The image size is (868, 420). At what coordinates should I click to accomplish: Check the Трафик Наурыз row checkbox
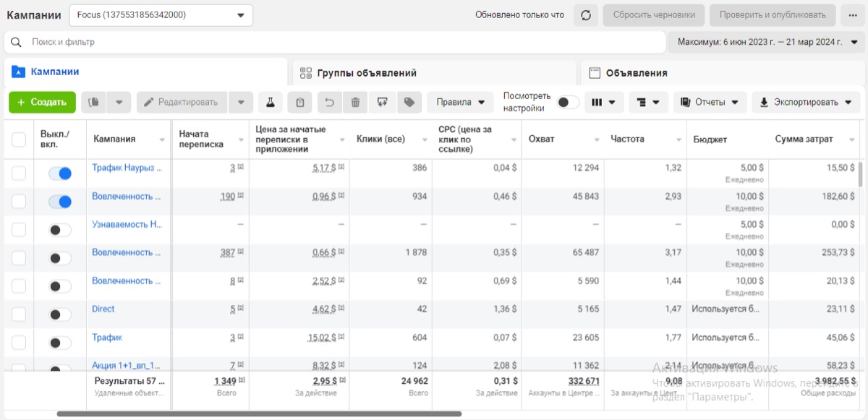coord(19,173)
